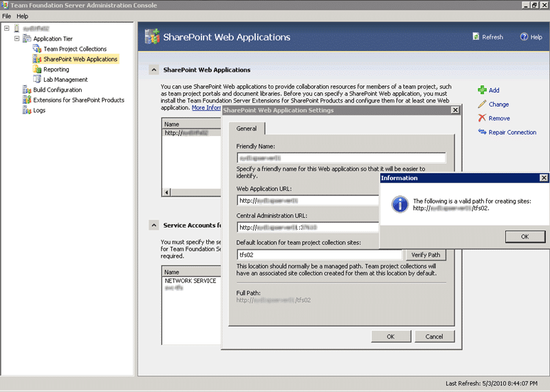Click the console title bar application icon
This screenshot has height=392, width=550.
click(x=5, y=5)
